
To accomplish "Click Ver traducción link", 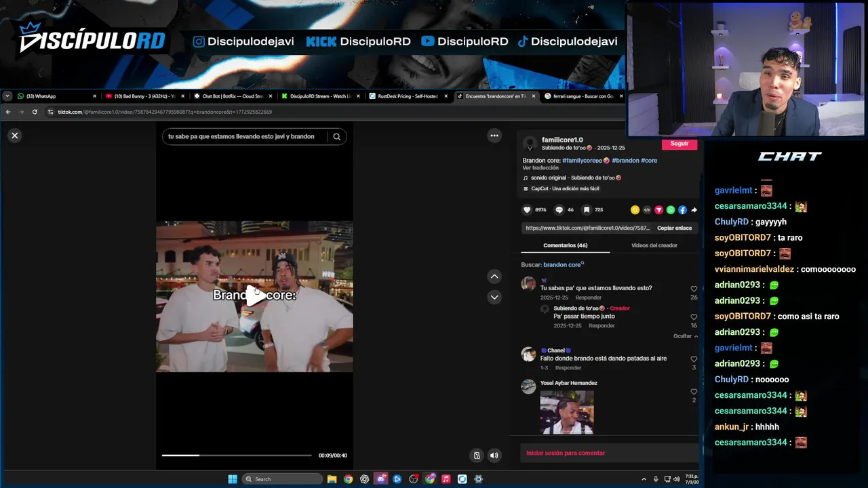I will [x=540, y=168].
